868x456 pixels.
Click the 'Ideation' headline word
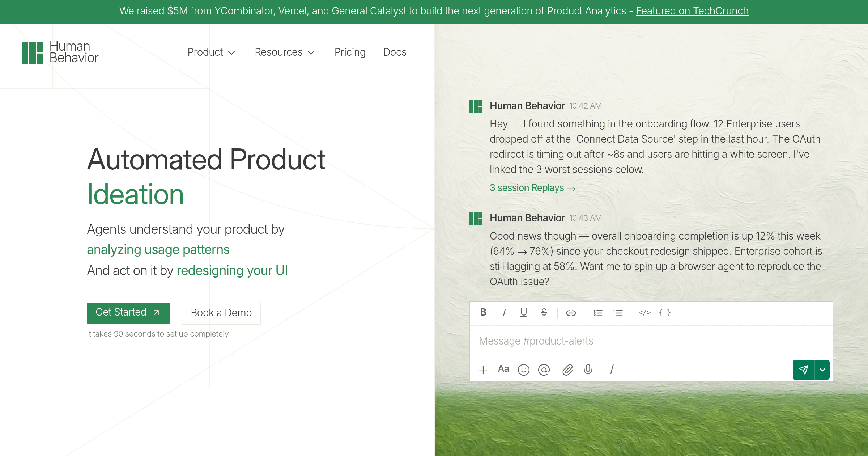click(136, 195)
